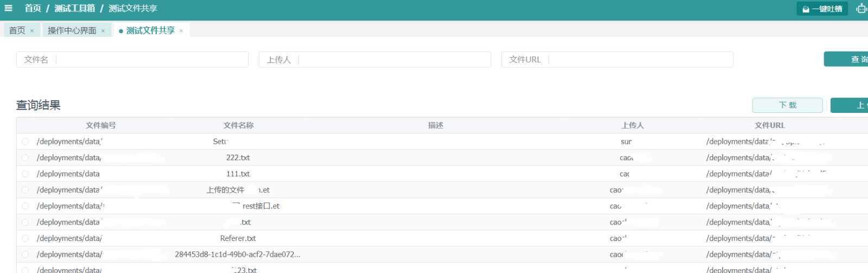Click the 文件编号 column header
The width and height of the screenshot is (868, 273).
point(101,125)
